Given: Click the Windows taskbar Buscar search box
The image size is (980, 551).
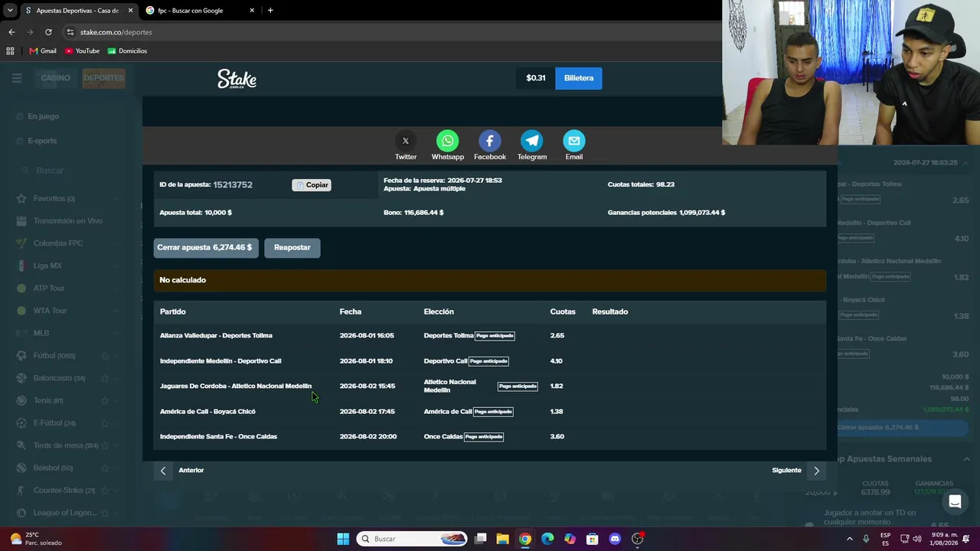Looking at the screenshot, I should (413, 539).
